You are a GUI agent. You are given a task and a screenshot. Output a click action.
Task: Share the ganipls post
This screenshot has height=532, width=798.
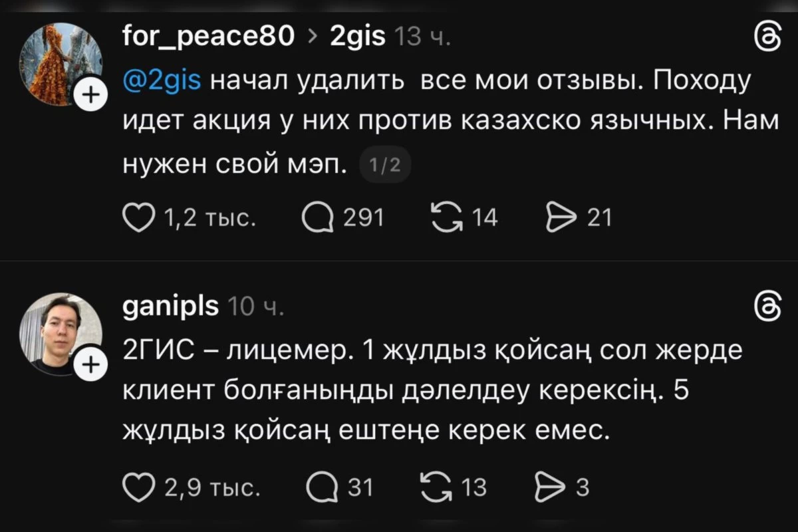click(x=547, y=488)
